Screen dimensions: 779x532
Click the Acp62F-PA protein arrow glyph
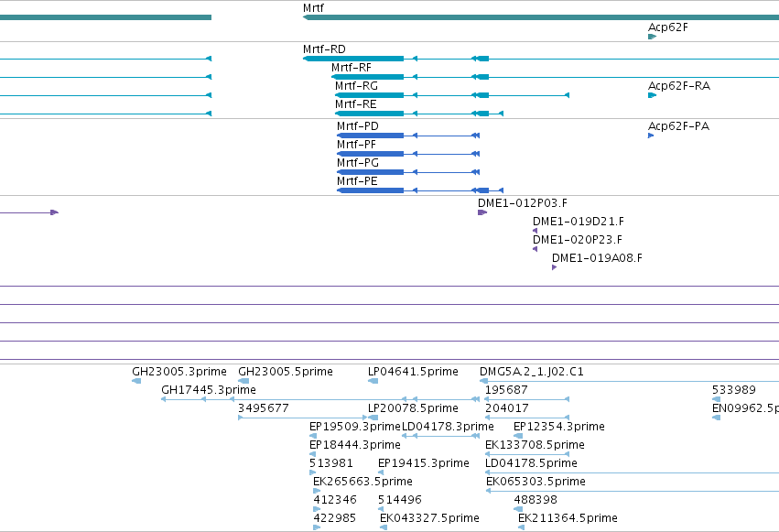651,136
